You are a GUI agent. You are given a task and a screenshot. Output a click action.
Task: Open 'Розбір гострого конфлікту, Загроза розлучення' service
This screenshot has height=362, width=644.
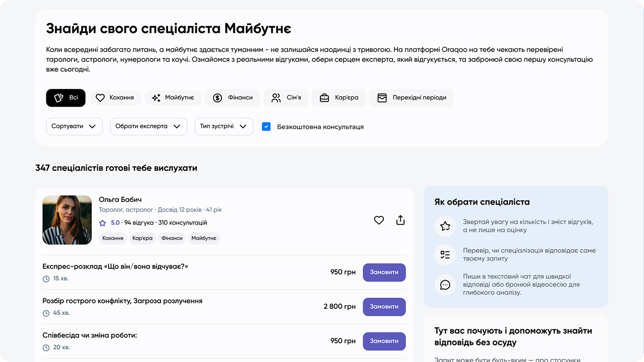click(x=122, y=301)
